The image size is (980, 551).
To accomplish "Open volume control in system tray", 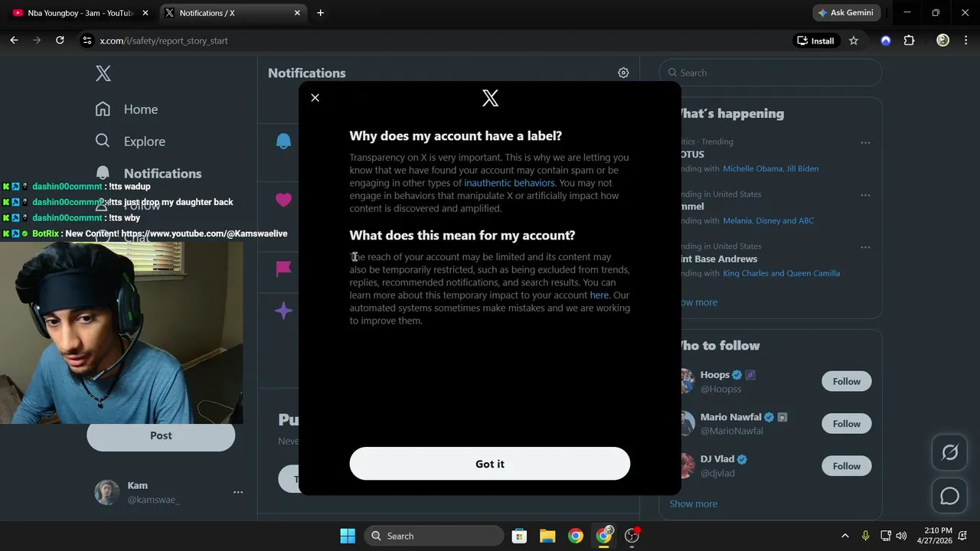I will (x=901, y=536).
